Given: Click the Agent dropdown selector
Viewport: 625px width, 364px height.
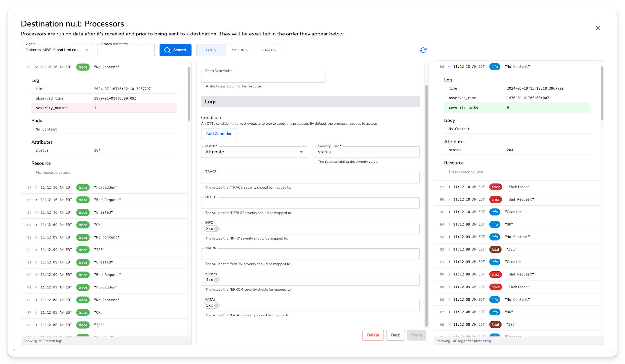Looking at the screenshot, I should click(57, 50).
